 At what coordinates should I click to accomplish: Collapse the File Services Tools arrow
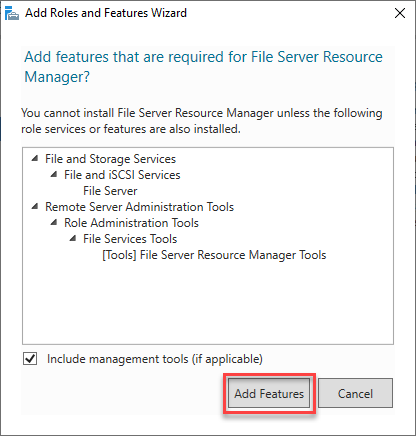tap(73, 238)
